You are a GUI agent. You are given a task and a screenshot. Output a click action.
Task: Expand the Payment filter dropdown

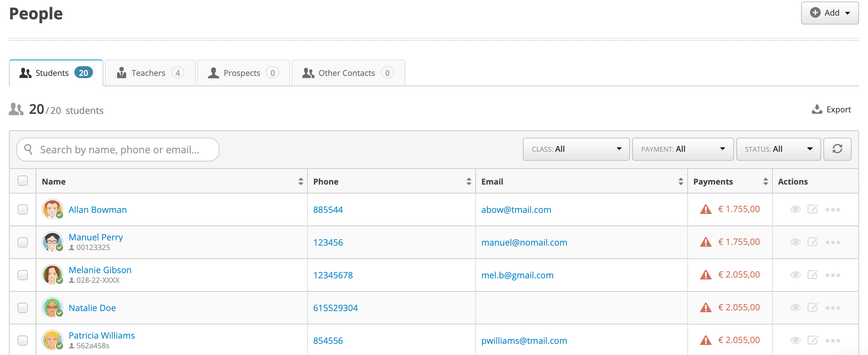point(683,149)
